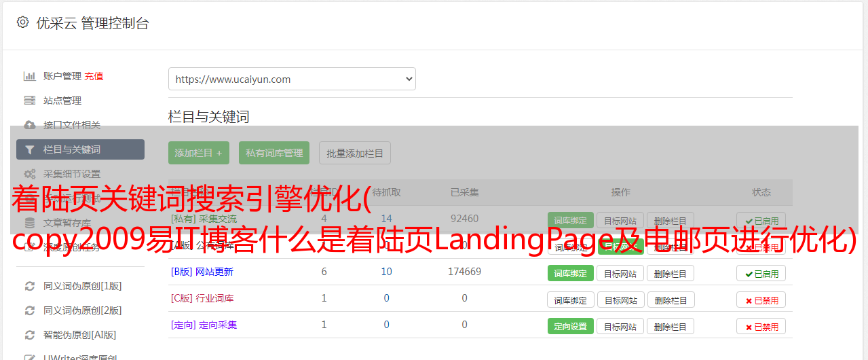
Task: Toggle 已启用 status for 网站更新
Action: click(761, 273)
